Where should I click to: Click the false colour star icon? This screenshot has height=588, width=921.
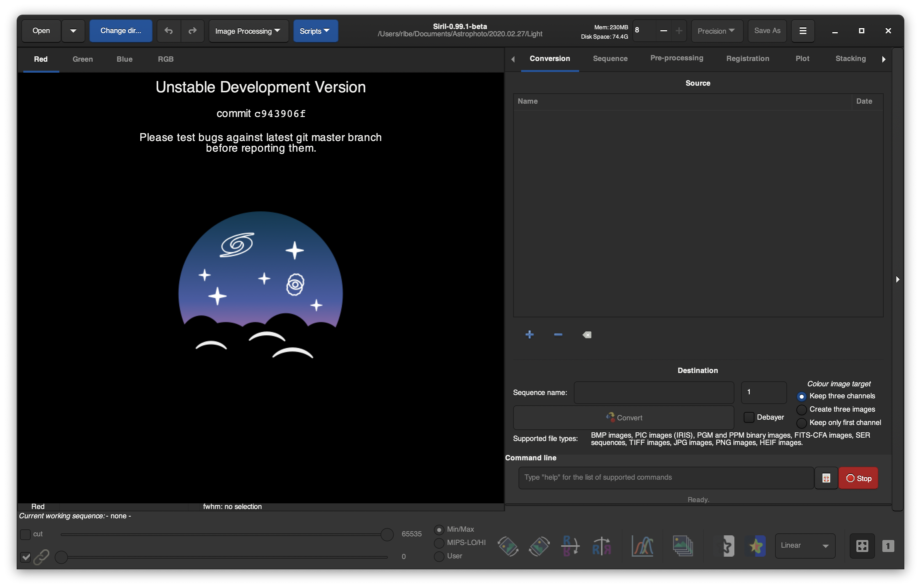pyautogui.click(x=756, y=546)
